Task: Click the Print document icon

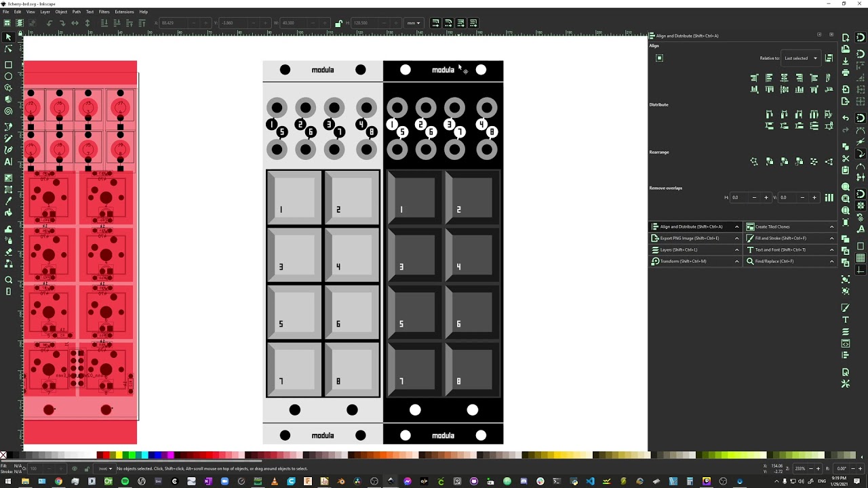Action: [846, 73]
